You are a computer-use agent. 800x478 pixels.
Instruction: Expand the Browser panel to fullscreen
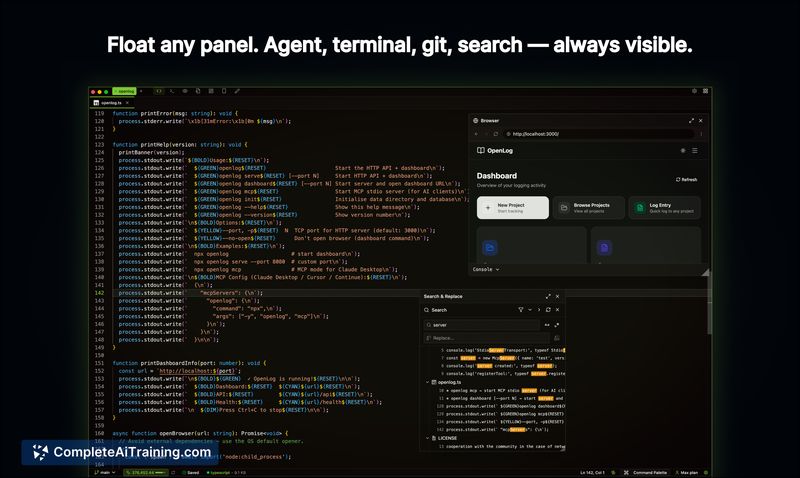pos(691,120)
